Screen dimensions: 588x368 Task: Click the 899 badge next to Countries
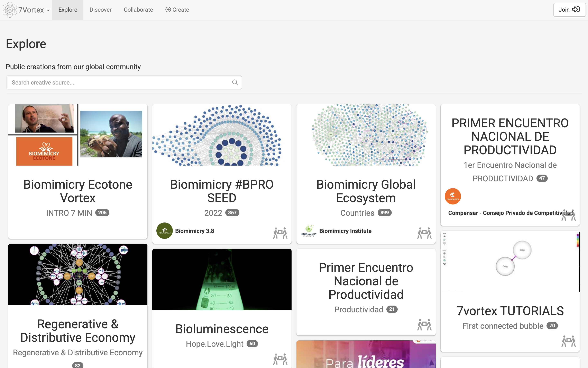click(x=385, y=213)
